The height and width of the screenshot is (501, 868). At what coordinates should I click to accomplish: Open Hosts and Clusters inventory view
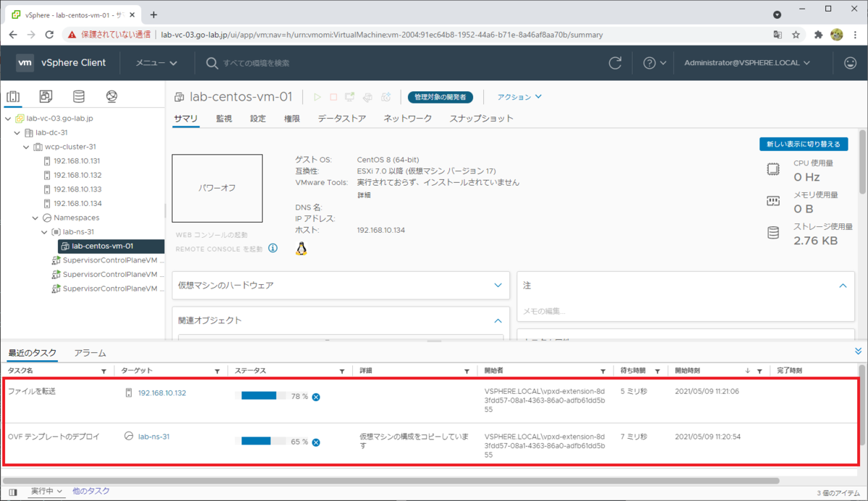[x=14, y=96]
